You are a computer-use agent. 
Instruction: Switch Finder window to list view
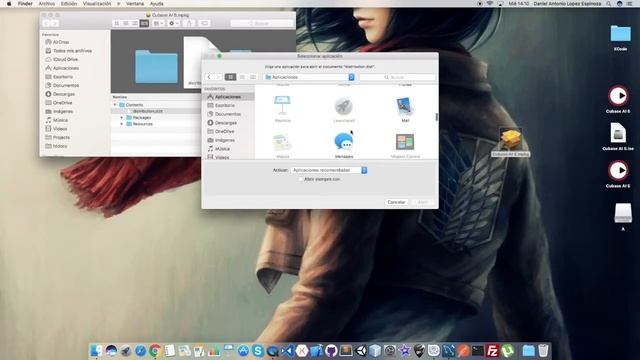126,23
